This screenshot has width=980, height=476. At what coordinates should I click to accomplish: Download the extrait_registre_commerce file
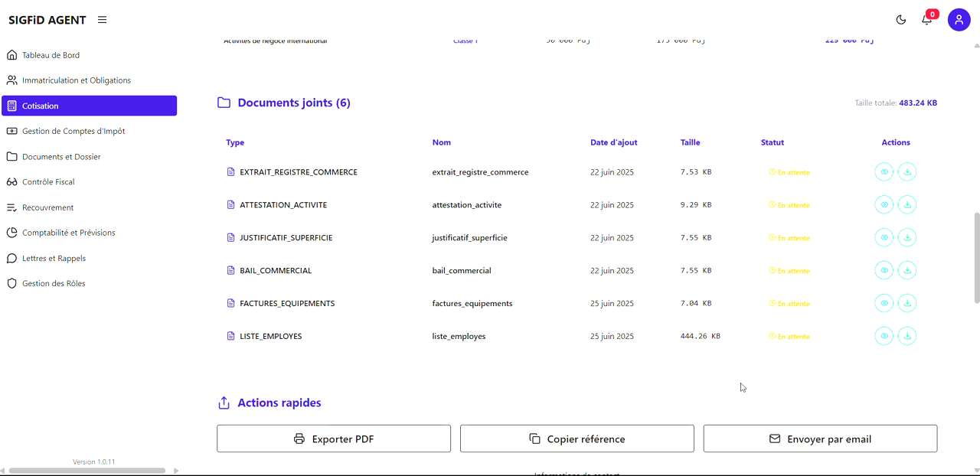coord(907,171)
